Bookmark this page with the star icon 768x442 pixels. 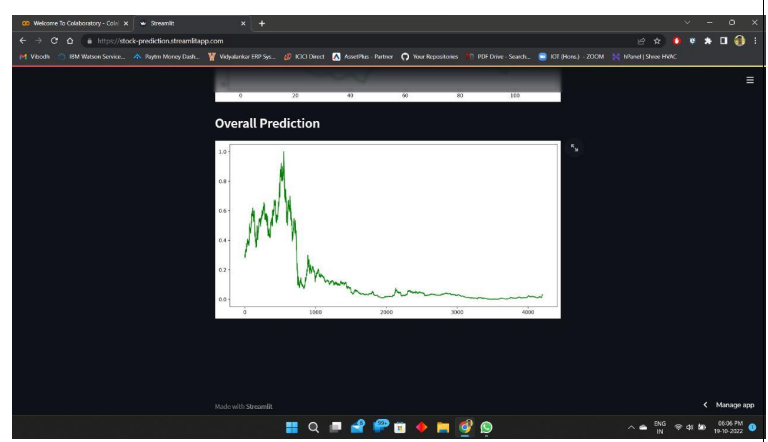pyautogui.click(x=657, y=41)
